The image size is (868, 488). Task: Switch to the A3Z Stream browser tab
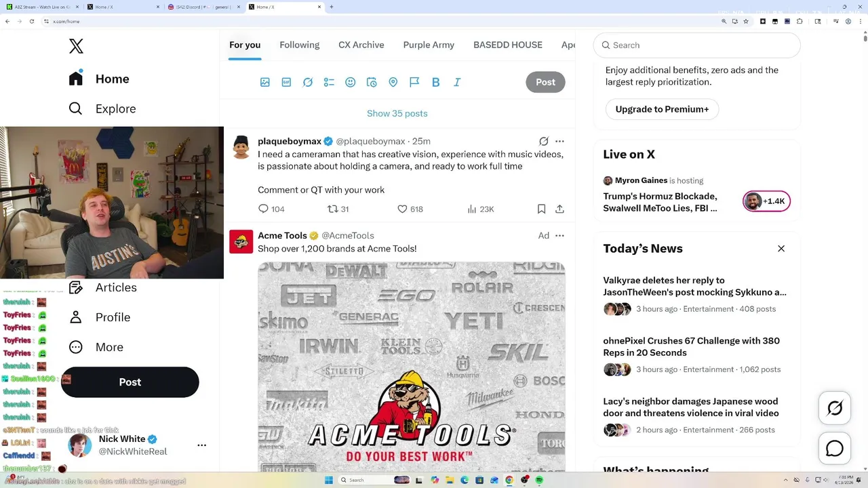[x=43, y=7]
